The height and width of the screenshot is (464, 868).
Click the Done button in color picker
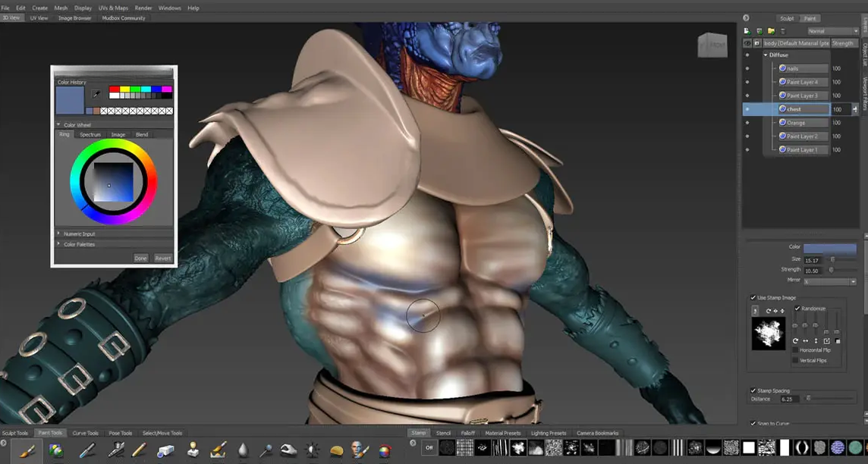140,259
